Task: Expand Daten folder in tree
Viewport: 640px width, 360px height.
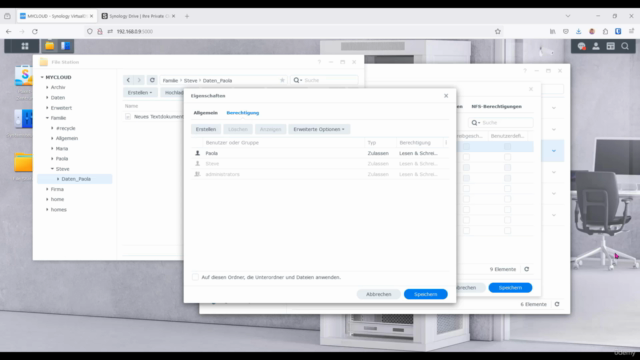Action: pyautogui.click(x=47, y=98)
